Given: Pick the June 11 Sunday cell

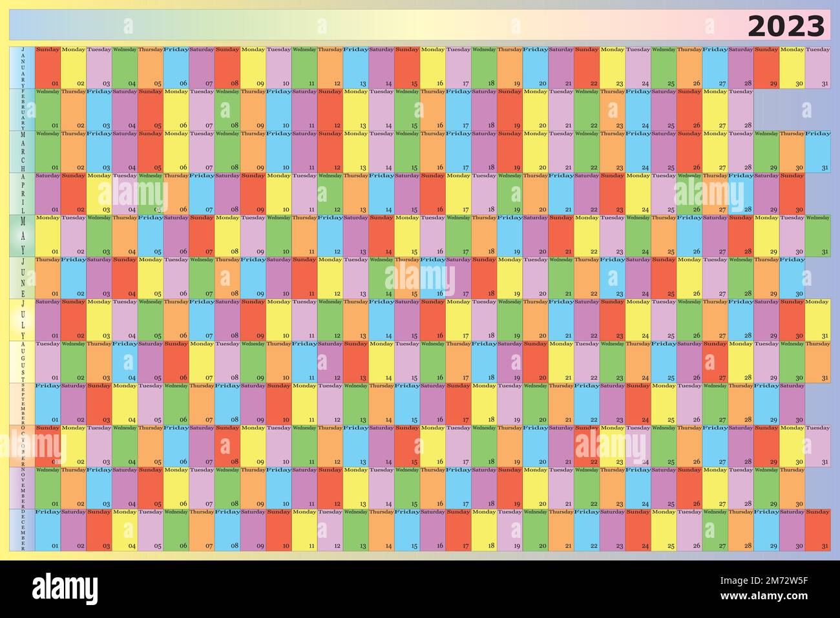Looking at the screenshot, I should coord(304,277).
